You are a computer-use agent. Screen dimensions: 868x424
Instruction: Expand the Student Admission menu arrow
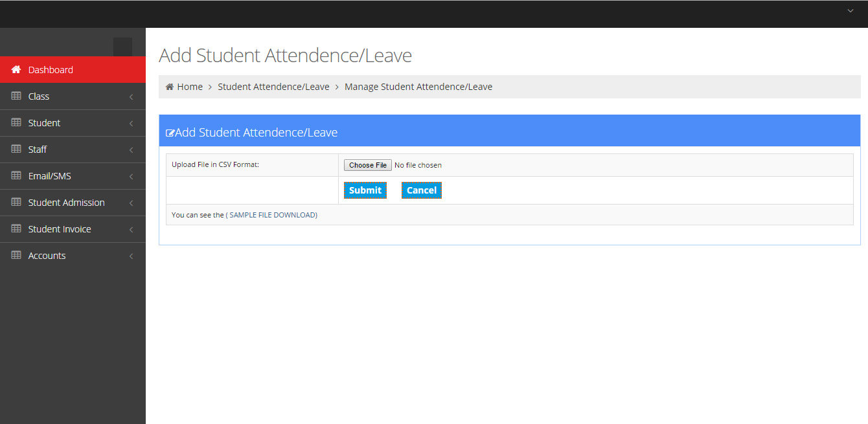(x=131, y=203)
